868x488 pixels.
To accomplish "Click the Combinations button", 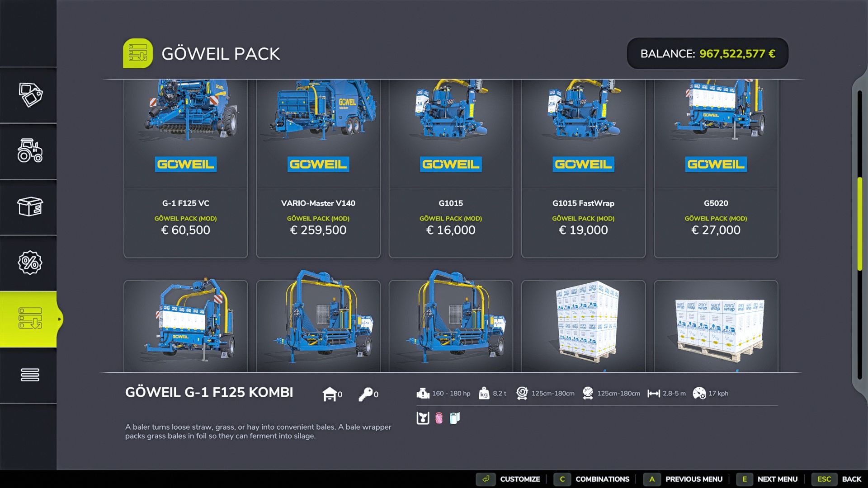I will (602, 479).
